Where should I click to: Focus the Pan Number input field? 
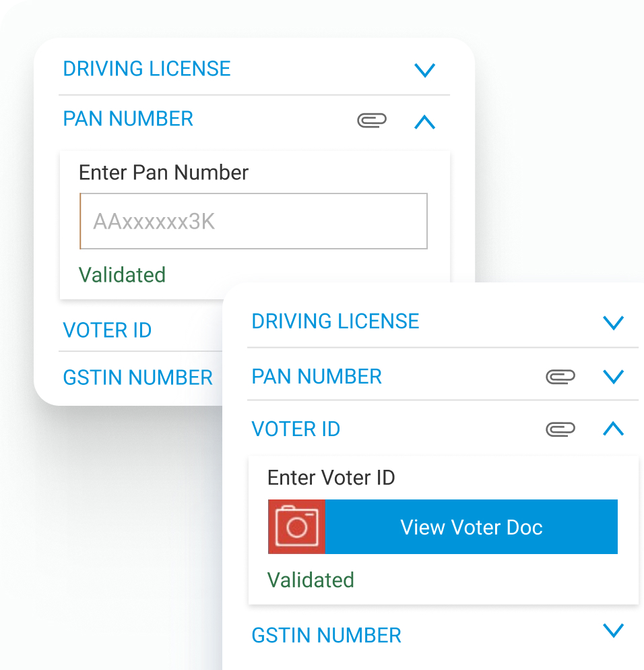pyautogui.click(x=253, y=221)
